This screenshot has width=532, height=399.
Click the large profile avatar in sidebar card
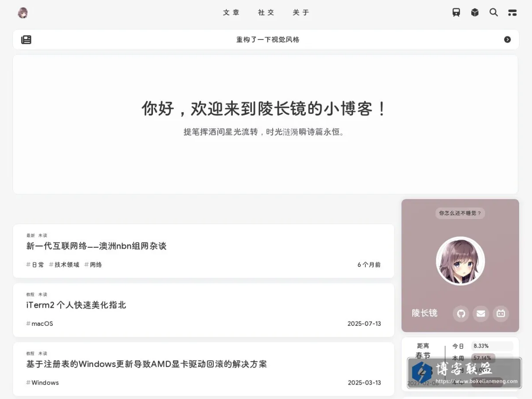[x=460, y=261]
